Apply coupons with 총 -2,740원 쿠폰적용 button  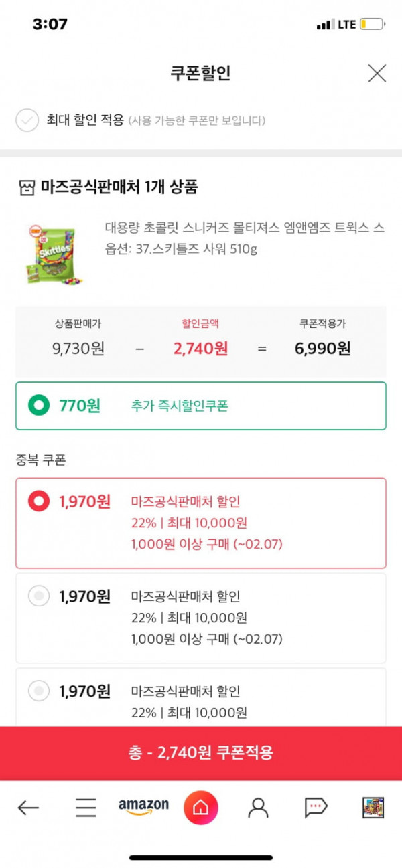tap(201, 753)
